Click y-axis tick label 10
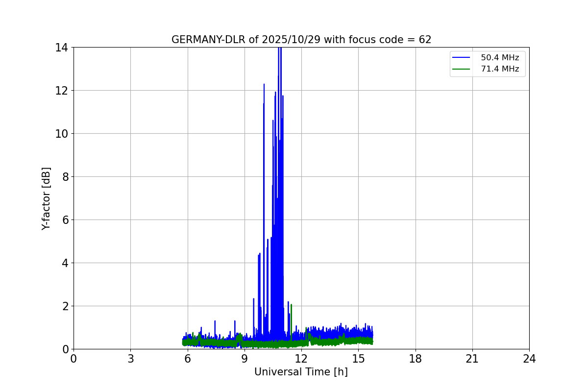 62,134
